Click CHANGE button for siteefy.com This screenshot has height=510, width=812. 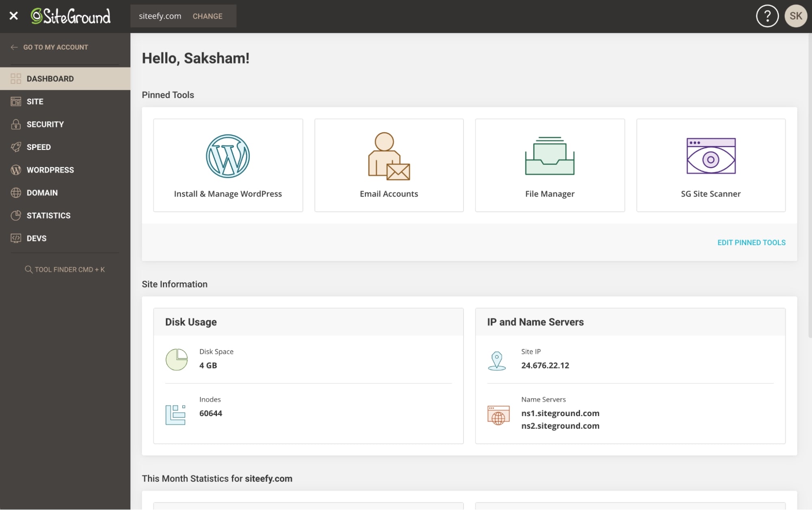207,16
